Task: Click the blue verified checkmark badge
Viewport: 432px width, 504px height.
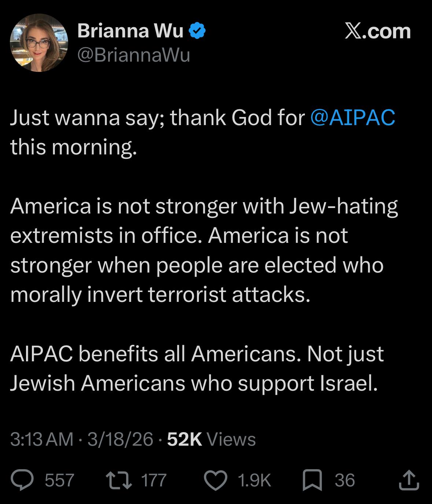Action: tap(197, 31)
